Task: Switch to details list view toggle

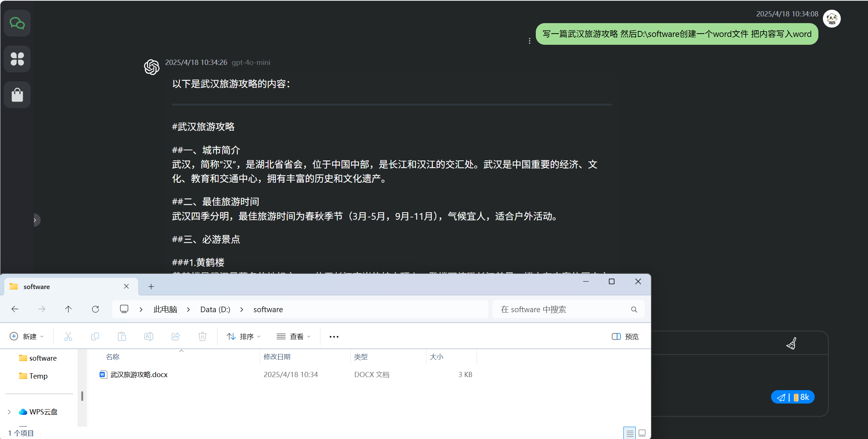Action: click(630, 433)
